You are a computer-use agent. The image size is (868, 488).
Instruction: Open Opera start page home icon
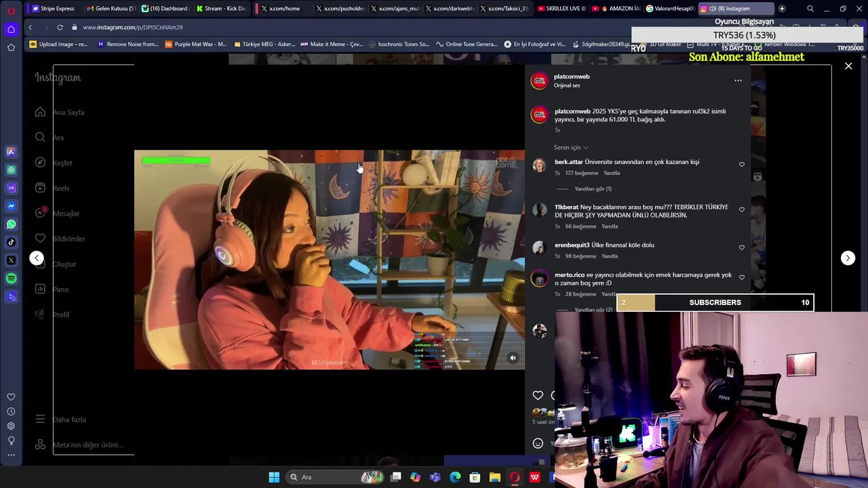[11, 29]
